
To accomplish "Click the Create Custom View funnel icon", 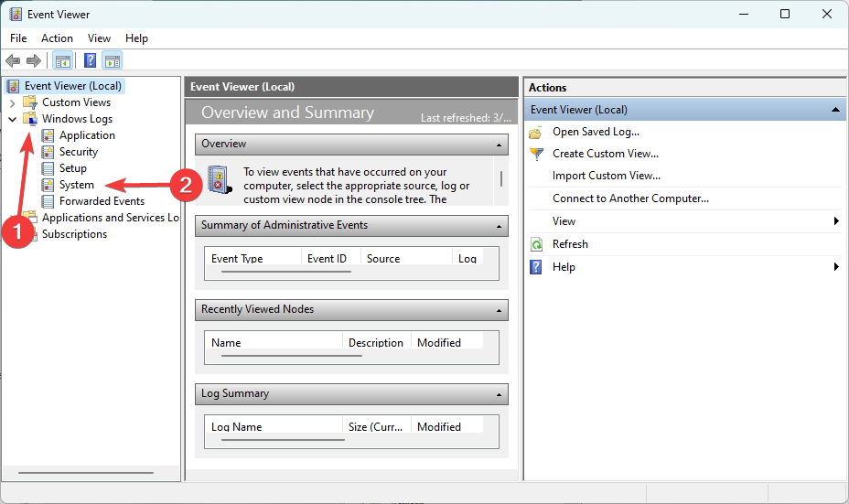I will tap(536, 154).
